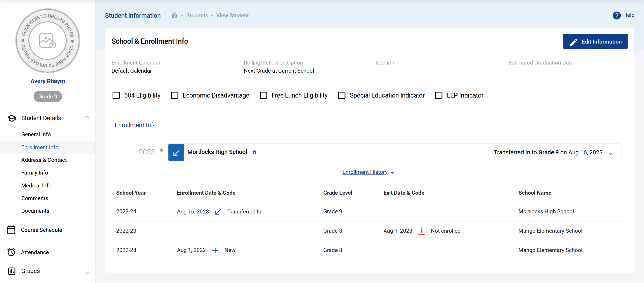
Task: Expand the Mortlocks High School enrollment row
Action: click(x=611, y=153)
